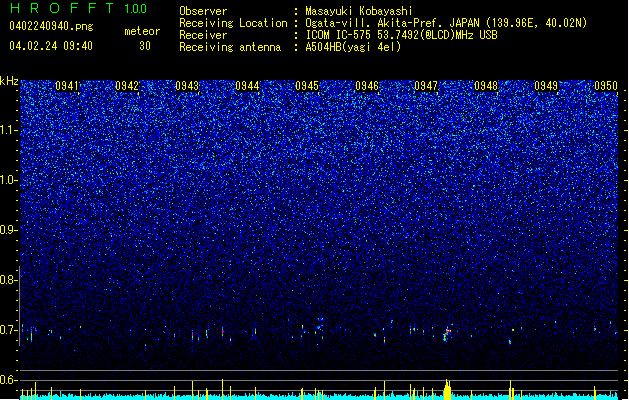Click the 0943 time marker
Screen dimensions: 629x400
tap(187, 86)
